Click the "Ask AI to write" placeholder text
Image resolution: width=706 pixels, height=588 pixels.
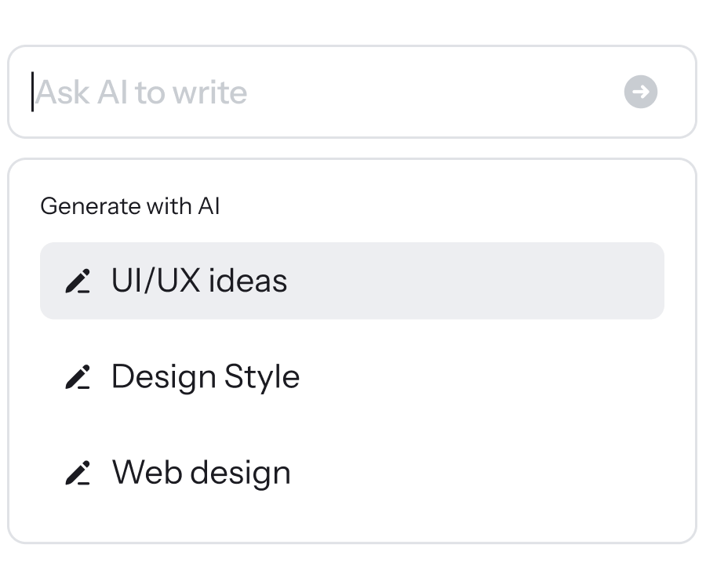point(142,93)
